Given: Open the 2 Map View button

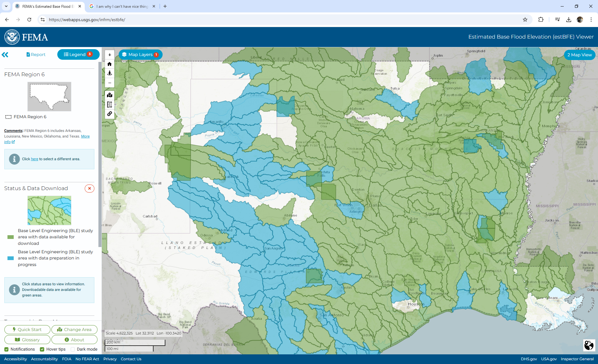Looking at the screenshot, I should (x=579, y=55).
